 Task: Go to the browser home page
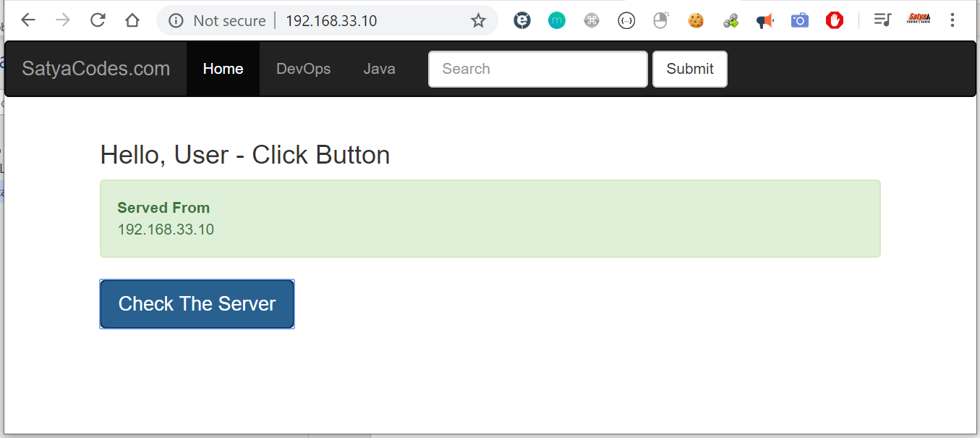point(132,20)
